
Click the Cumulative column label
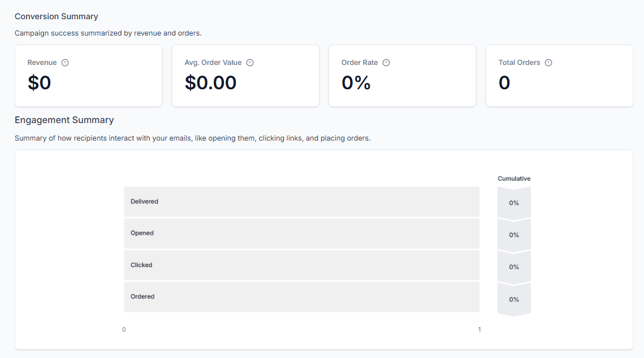click(514, 178)
